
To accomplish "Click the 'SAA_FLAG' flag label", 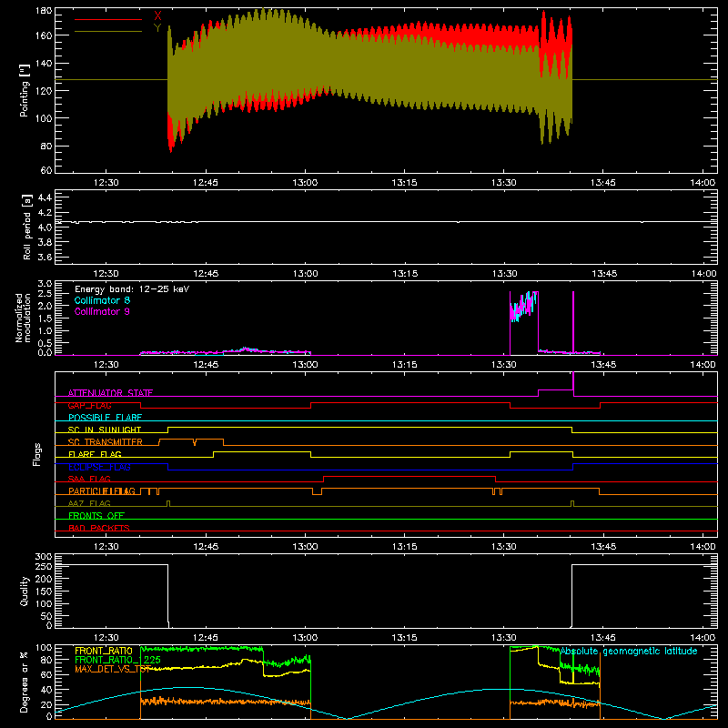I will 89,479.
